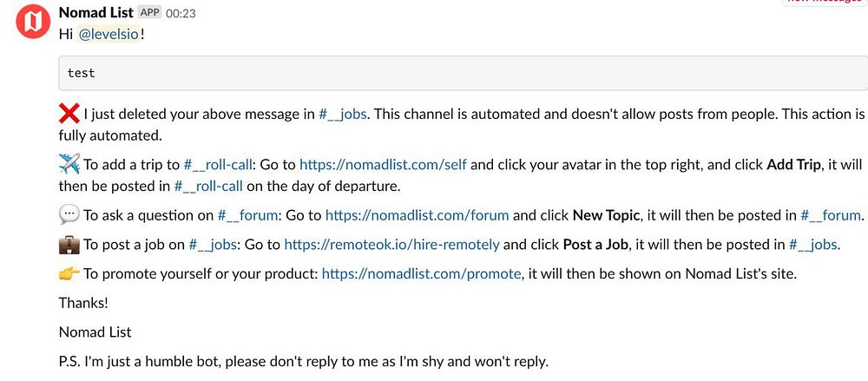Open the #__jobs link after "post a job on"
Screen dimensions: 868x381
[x=217, y=246]
